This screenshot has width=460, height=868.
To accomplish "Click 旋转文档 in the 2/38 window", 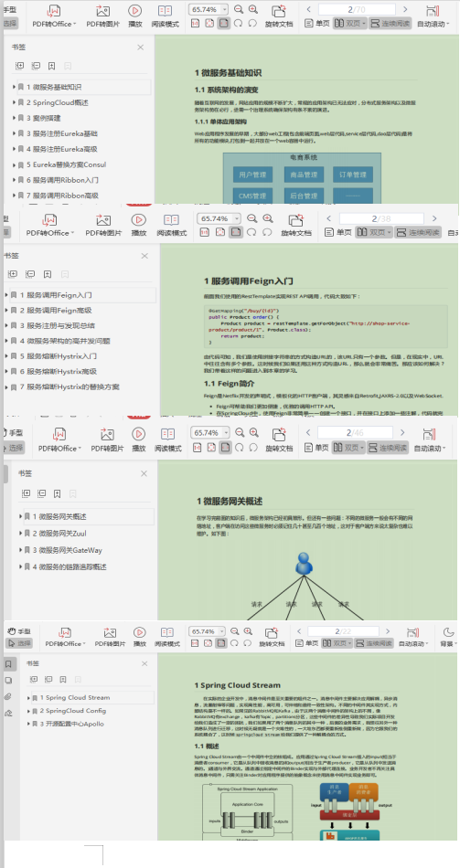I will [296, 226].
